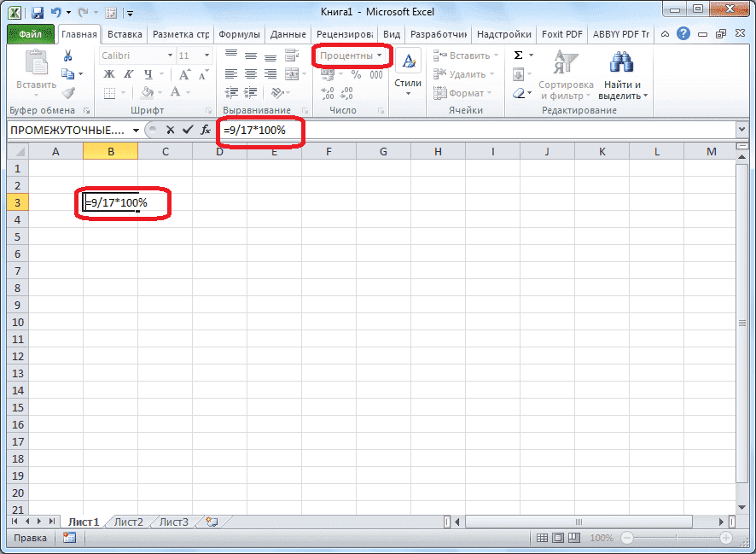Click the Increase Decimal icon

(327, 90)
